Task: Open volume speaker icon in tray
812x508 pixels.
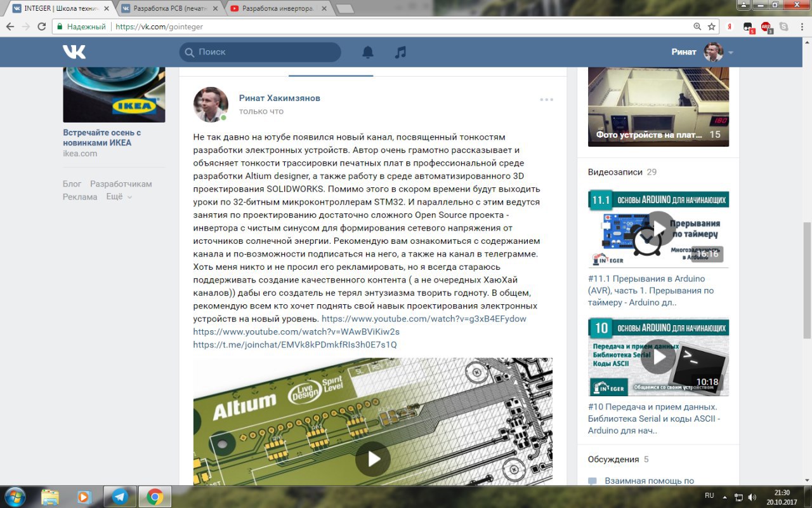Action: [x=752, y=497]
